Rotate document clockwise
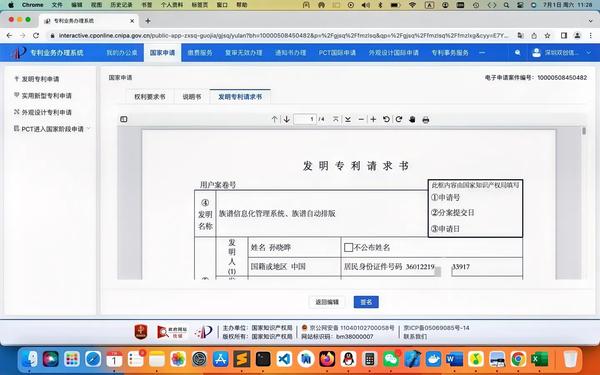Image resolution: width=600 pixels, height=375 pixels. (x=399, y=119)
